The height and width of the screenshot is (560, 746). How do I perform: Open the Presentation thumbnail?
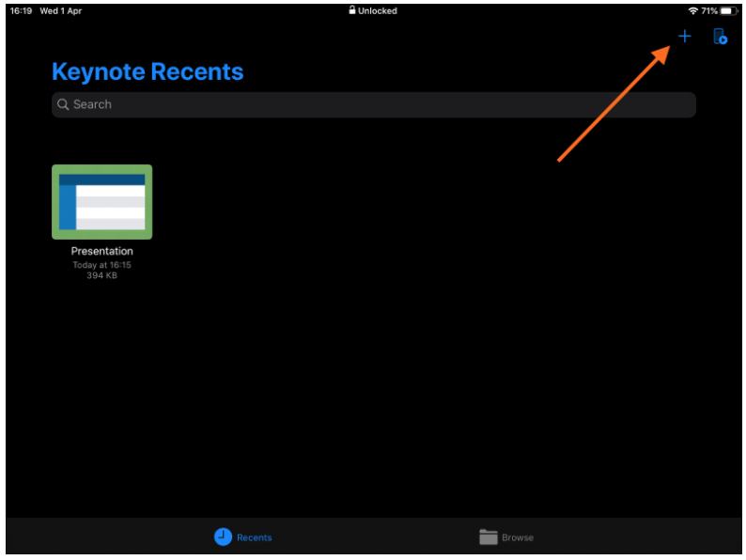101,202
